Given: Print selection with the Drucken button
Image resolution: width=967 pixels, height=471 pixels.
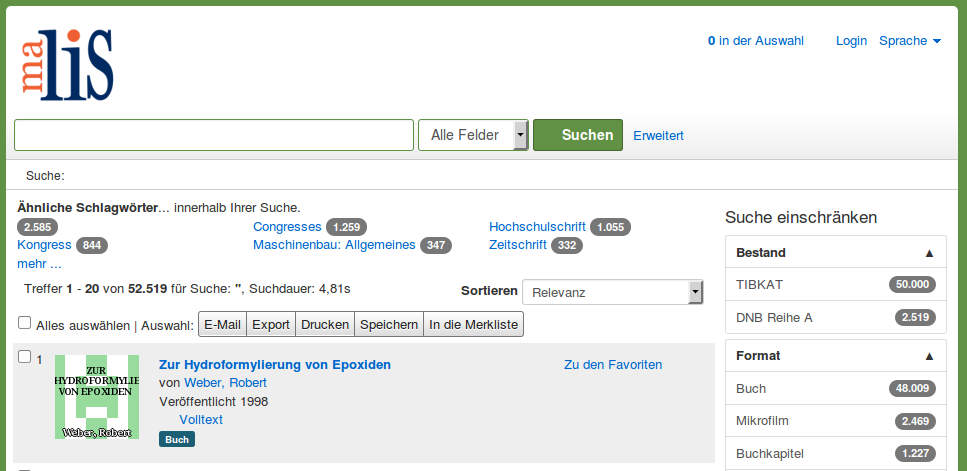Looking at the screenshot, I should pyautogui.click(x=325, y=324).
